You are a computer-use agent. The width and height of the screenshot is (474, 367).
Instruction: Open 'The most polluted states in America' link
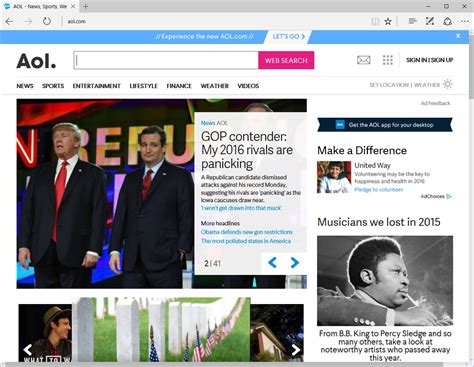[x=246, y=241]
